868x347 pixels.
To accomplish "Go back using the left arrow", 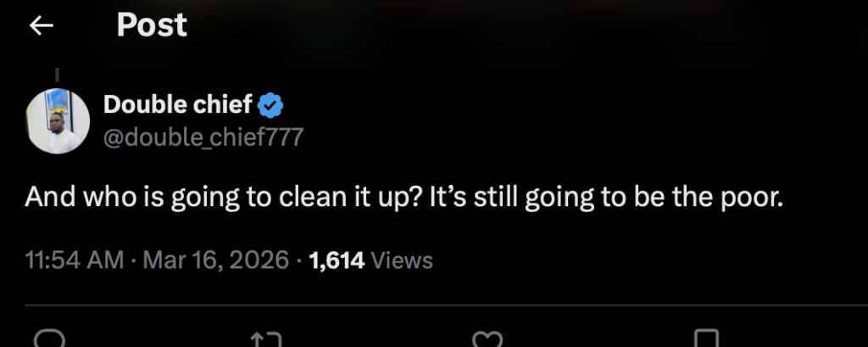I will [x=41, y=26].
